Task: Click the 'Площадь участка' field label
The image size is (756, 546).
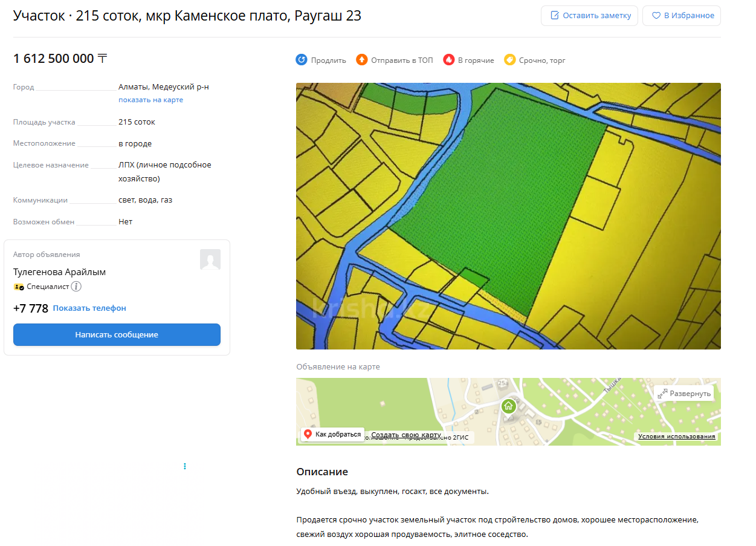Action: [44, 122]
